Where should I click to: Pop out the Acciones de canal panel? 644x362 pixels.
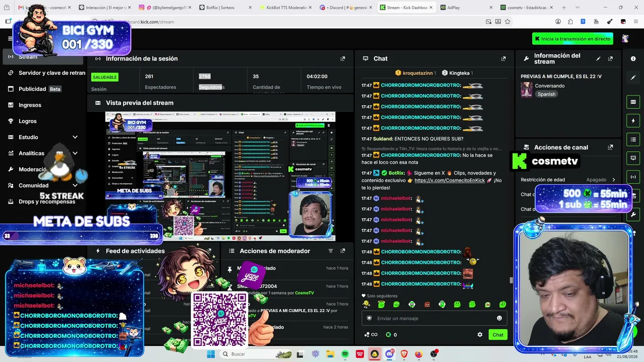(x=610, y=147)
